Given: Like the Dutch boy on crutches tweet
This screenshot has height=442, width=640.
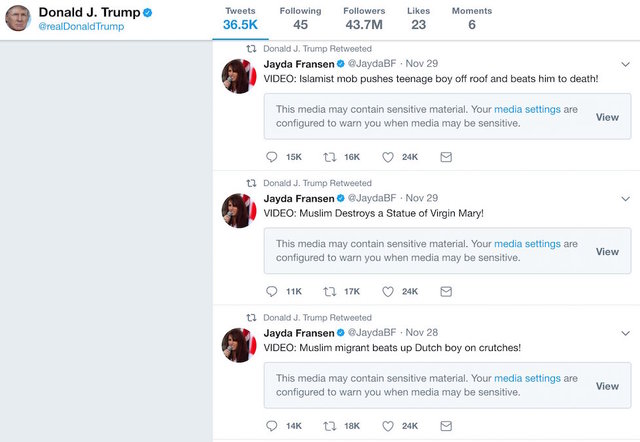Looking at the screenshot, I should pos(388,425).
